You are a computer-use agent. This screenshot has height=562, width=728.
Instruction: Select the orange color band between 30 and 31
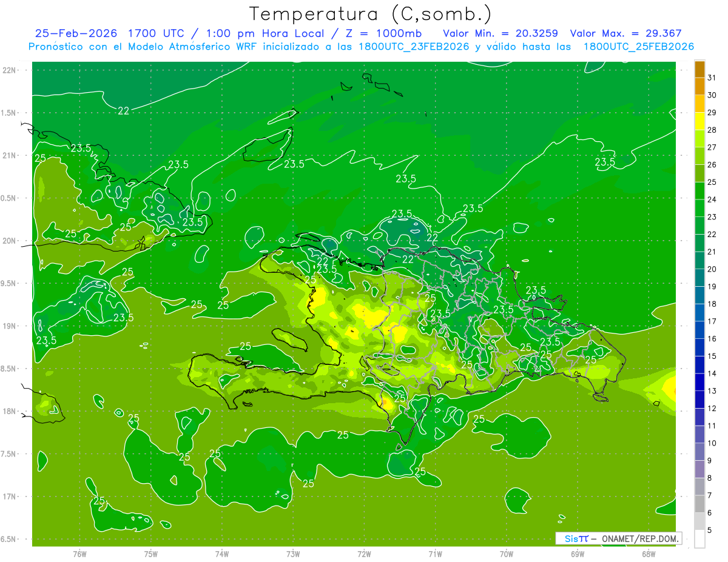coord(699,87)
